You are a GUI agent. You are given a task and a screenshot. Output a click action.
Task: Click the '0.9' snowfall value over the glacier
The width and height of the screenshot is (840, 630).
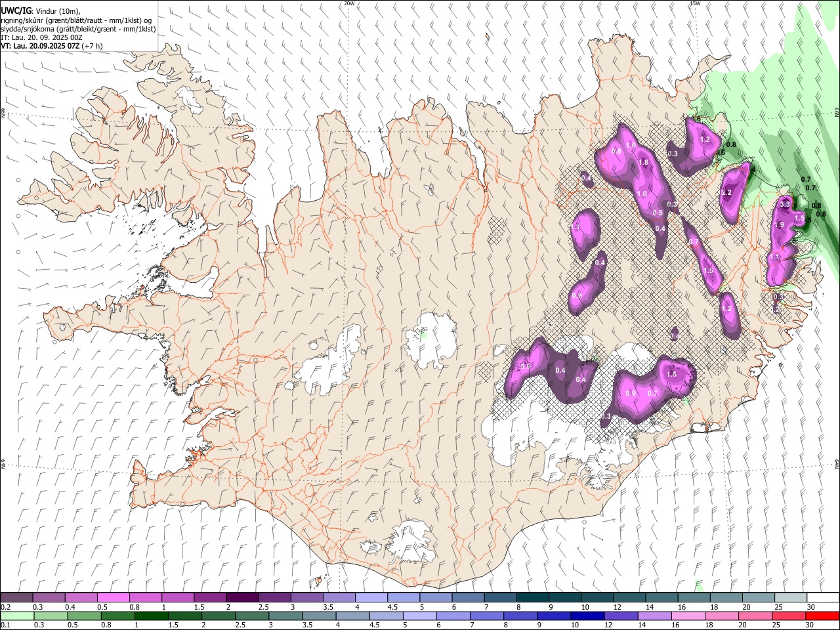point(631,393)
